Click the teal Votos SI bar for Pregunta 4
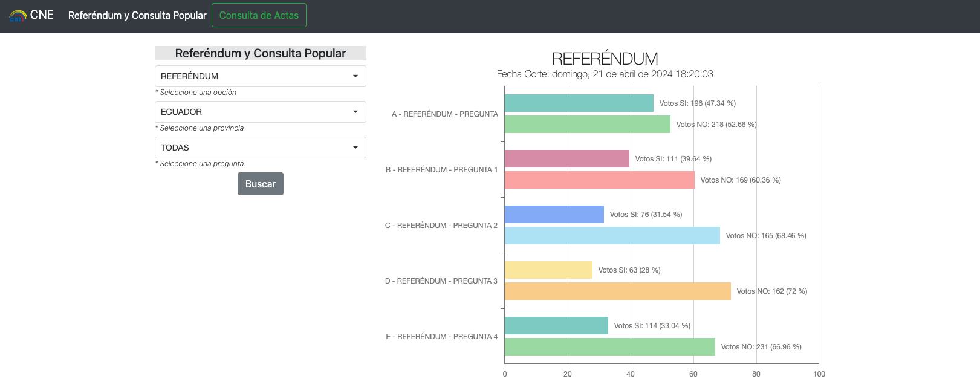 coord(556,326)
